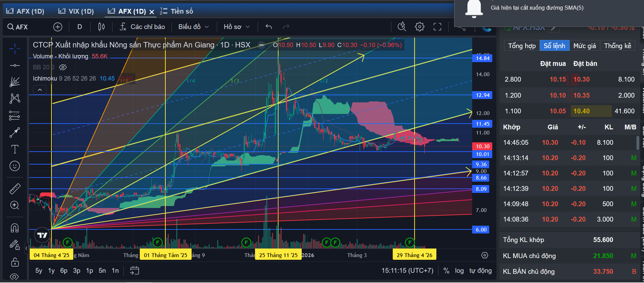Set chart range to 6p
The width and height of the screenshot is (644, 283).
(64, 271)
